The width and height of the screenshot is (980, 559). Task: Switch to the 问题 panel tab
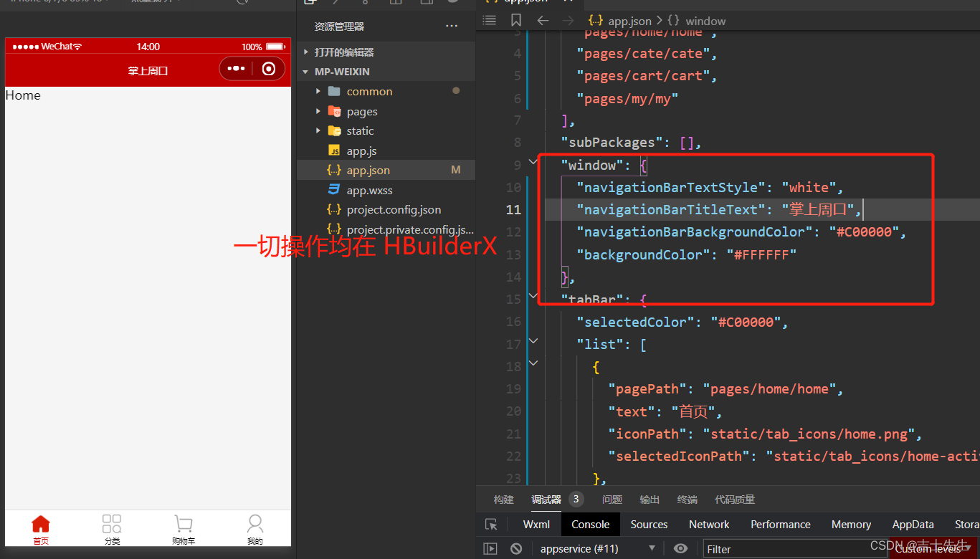[x=612, y=500]
